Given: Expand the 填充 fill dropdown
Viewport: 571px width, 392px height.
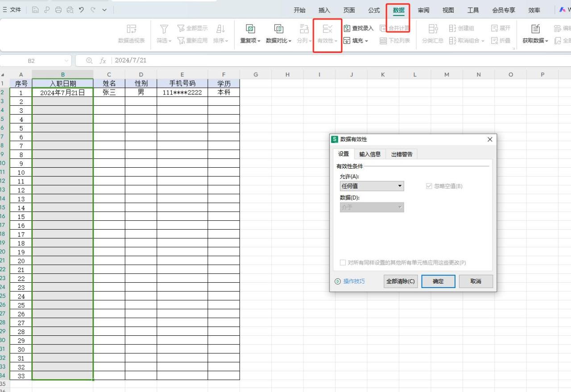Looking at the screenshot, I should click(x=366, y=41).
